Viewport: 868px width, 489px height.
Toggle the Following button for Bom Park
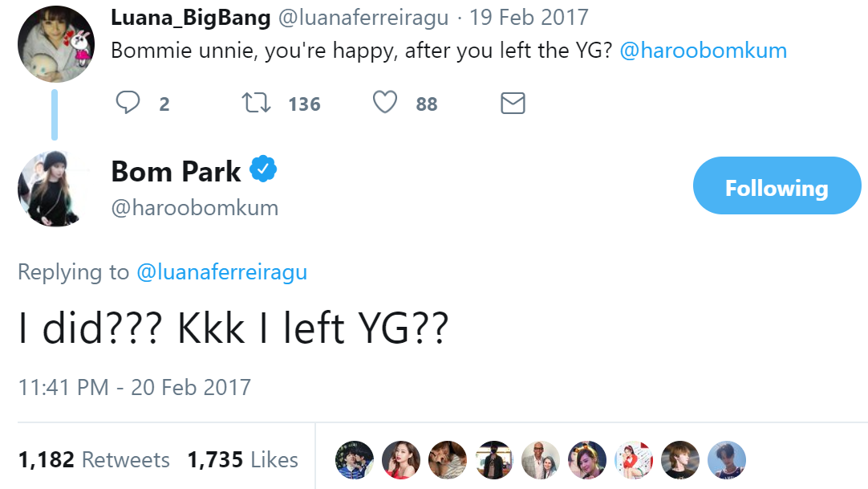pos(777,186)
